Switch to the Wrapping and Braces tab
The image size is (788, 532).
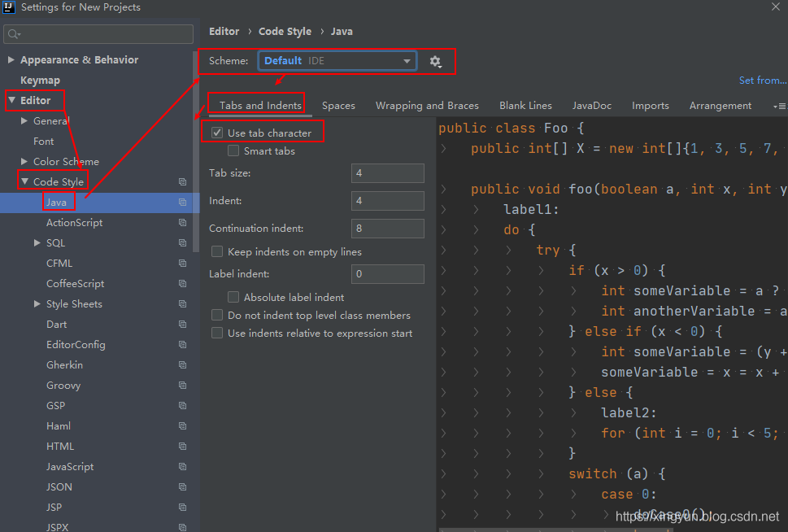pos(427,106)
